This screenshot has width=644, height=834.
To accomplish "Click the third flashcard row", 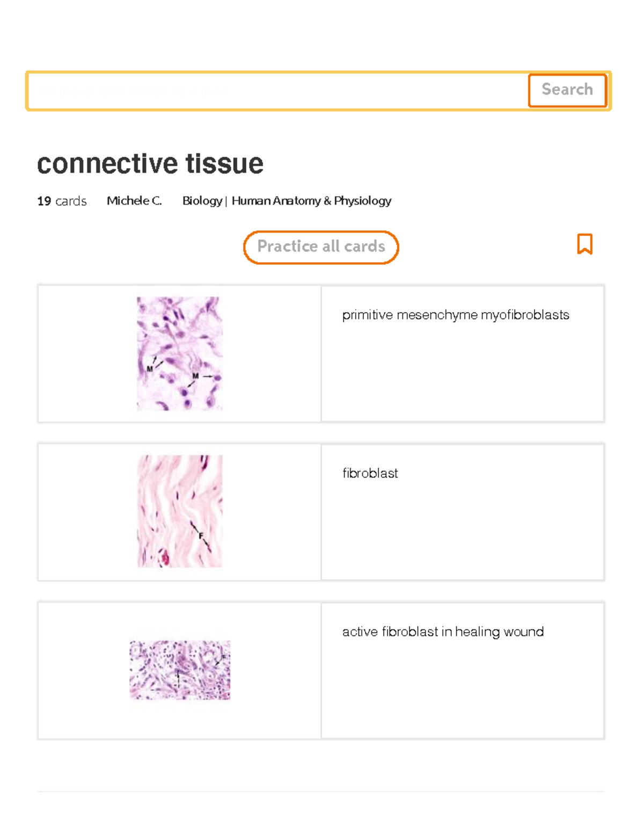I will pyautogui.click(x=322, y=670).
